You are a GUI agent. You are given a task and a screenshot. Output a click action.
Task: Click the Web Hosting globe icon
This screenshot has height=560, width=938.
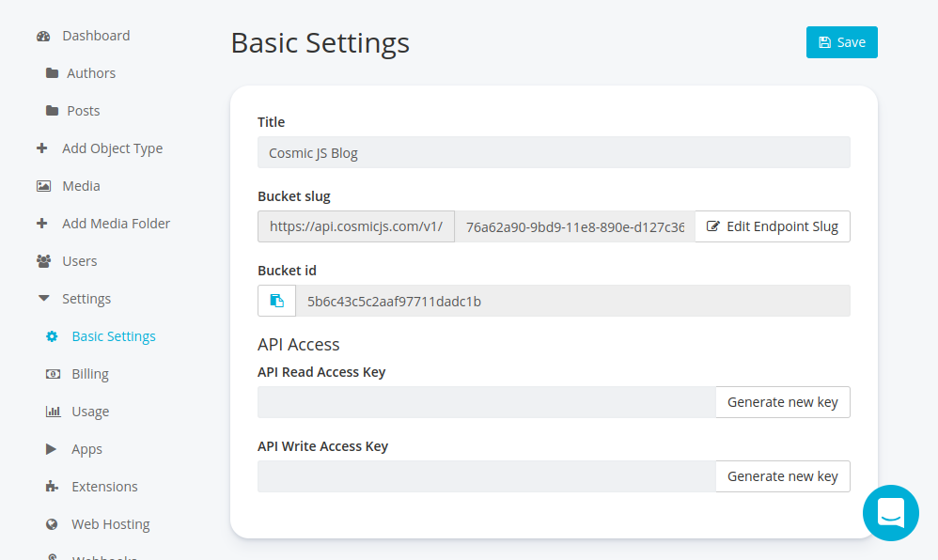53,524
